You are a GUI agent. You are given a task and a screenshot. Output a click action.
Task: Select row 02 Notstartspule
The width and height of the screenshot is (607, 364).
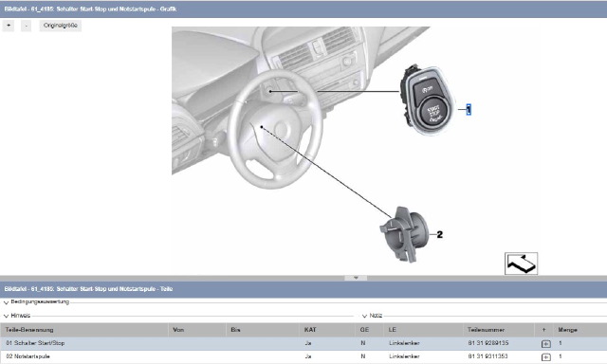click(303, 356)
